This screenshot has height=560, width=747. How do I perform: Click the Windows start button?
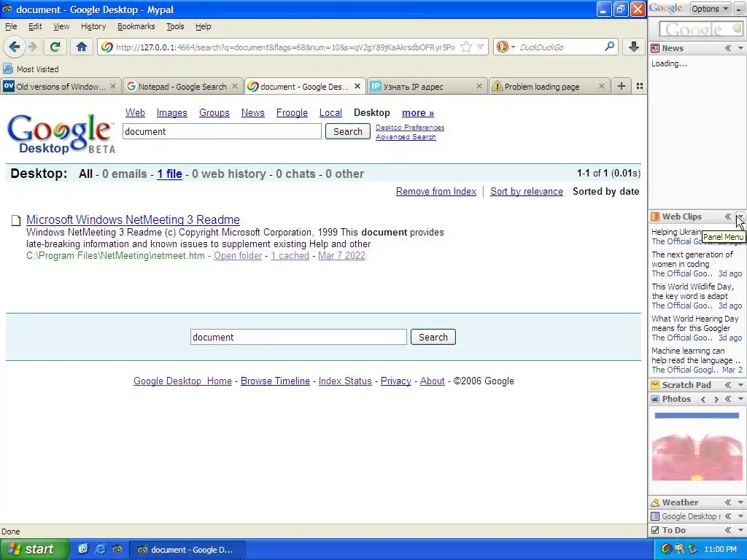[34, 549]
